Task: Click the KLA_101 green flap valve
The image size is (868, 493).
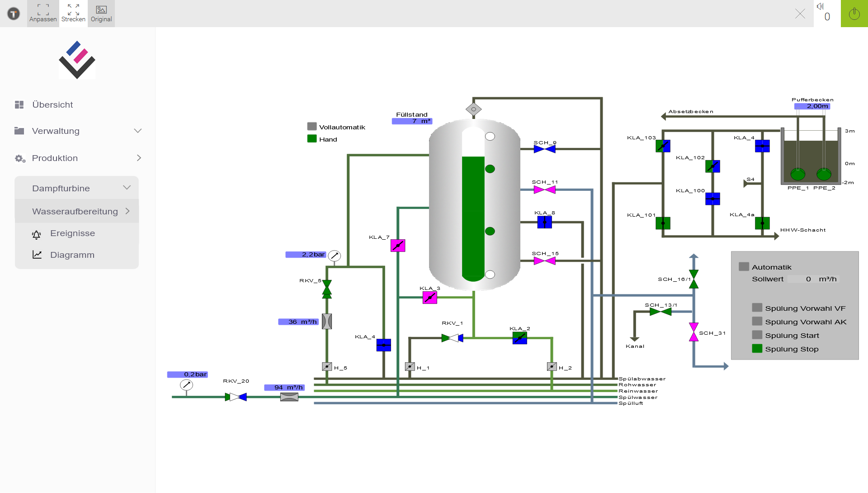Action: click(x=663, y=223)
